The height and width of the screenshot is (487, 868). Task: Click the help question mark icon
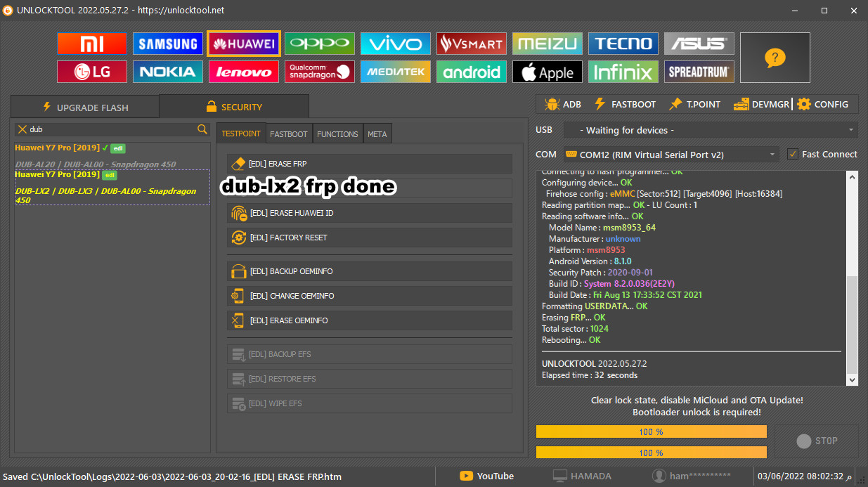coord(775,58)
